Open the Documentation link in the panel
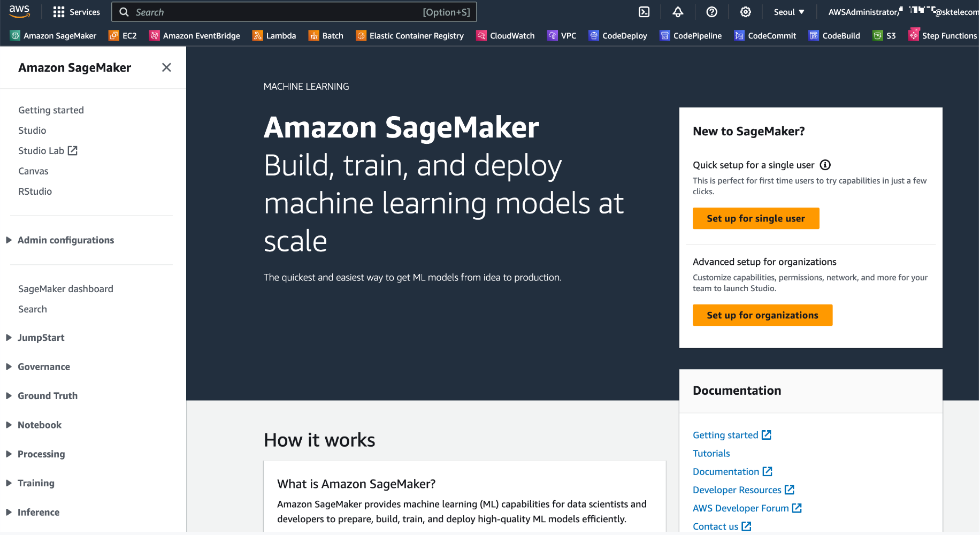 point(732,471)
